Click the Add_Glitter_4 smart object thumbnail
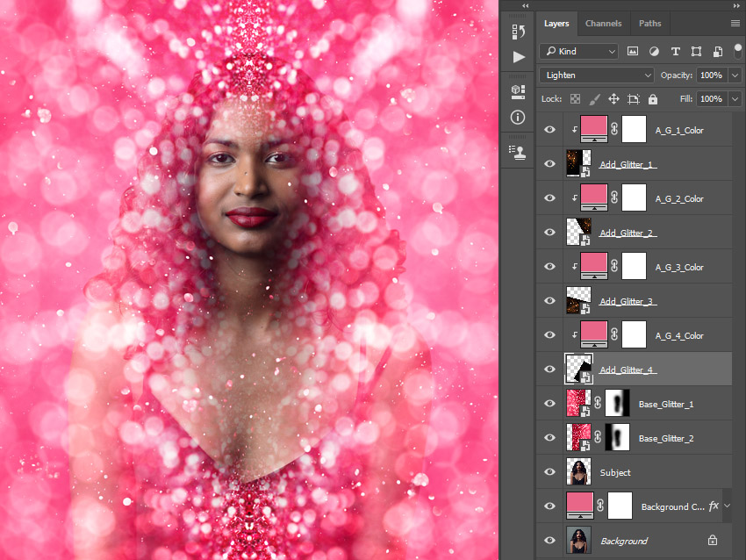Viewport: 746px width, 560px height. pyautogui.click(x=578, y=369)
